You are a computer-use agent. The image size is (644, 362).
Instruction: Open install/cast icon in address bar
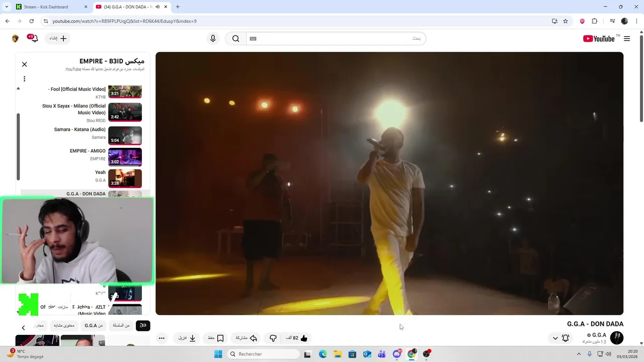pyautogui.click(x=554, y=21)
